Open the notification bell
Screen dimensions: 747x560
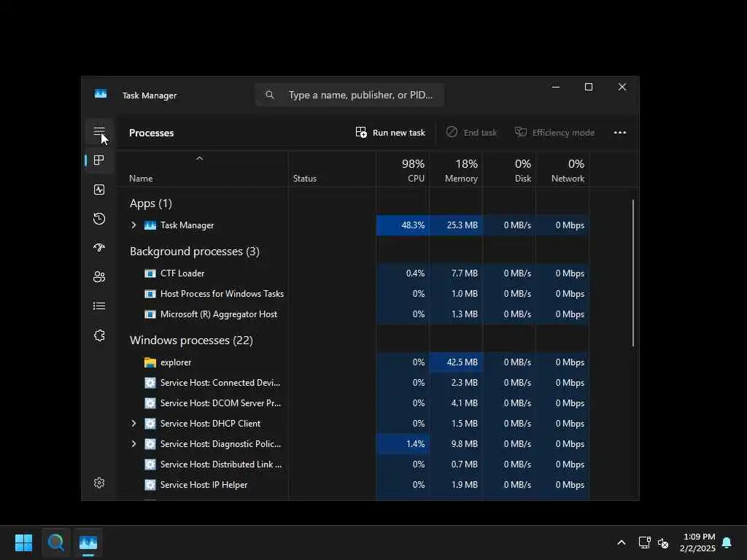727,542
